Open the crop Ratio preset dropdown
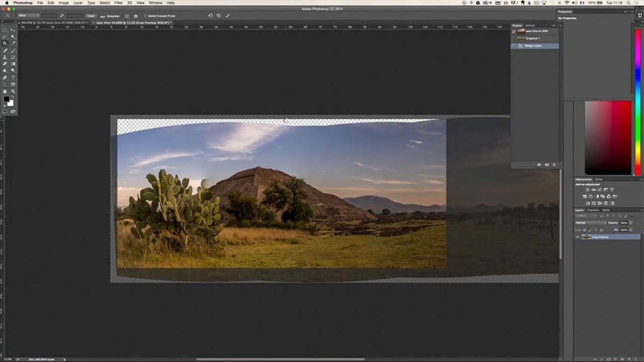Screen dimensions: 644x362 pyautogui.click(x=29, y=16)
